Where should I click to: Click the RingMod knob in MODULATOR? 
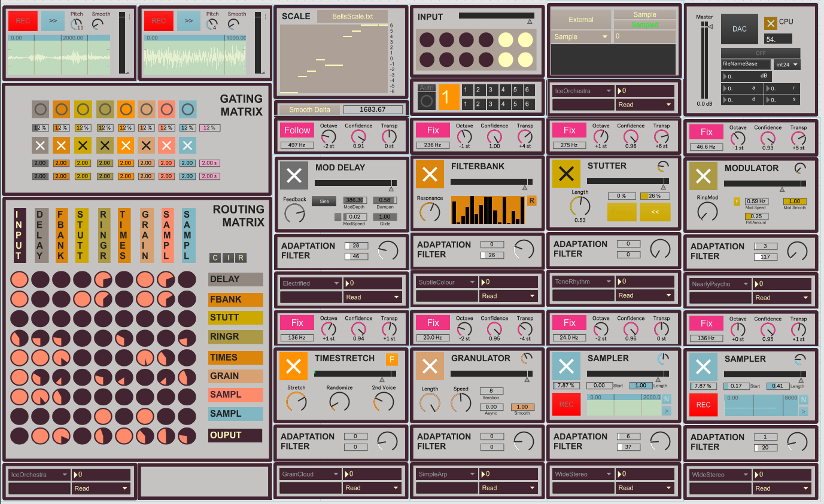click(707, 210)
